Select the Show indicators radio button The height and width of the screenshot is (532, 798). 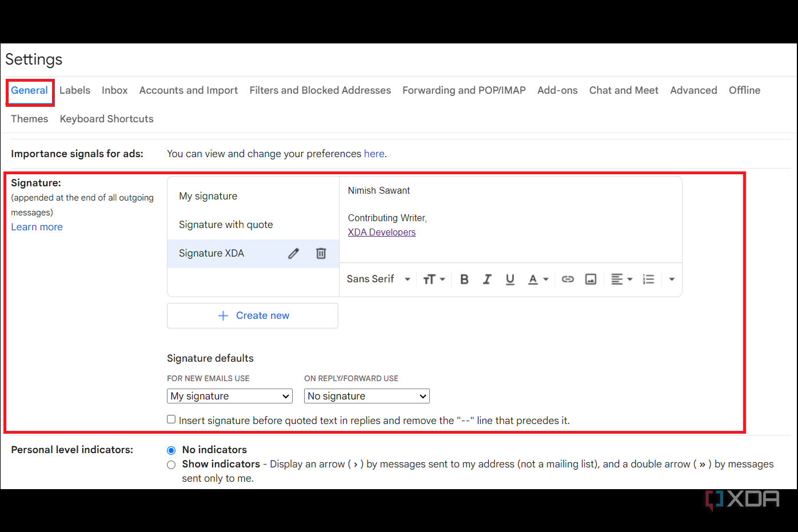point(171,465)
